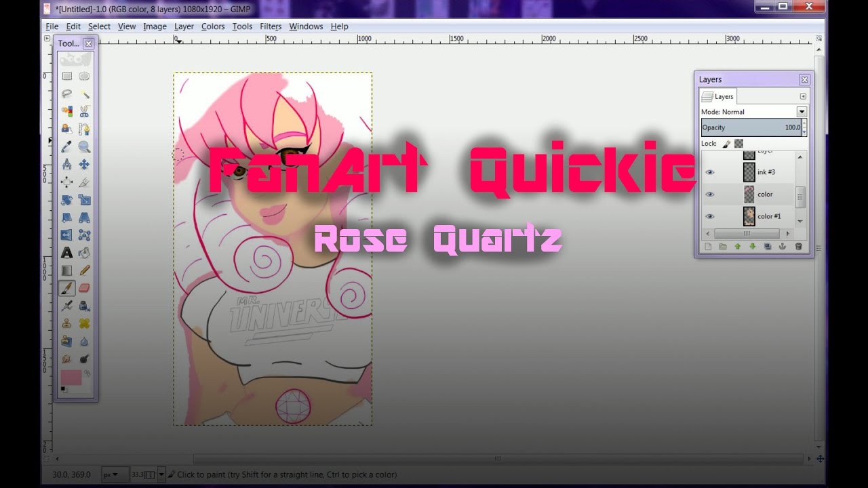Select the Perspective tool
Viewport: 868px width, 488px height.
(x=84, y=218)
